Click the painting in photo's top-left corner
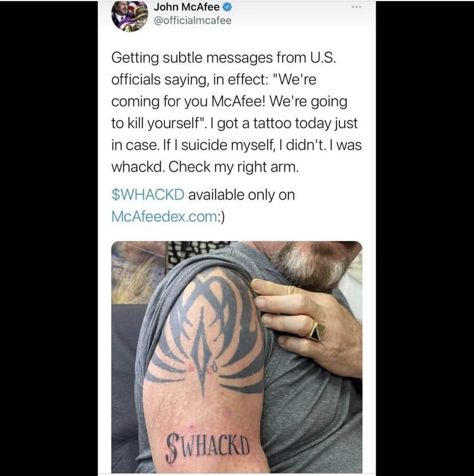474x476 pixels. 138,272
